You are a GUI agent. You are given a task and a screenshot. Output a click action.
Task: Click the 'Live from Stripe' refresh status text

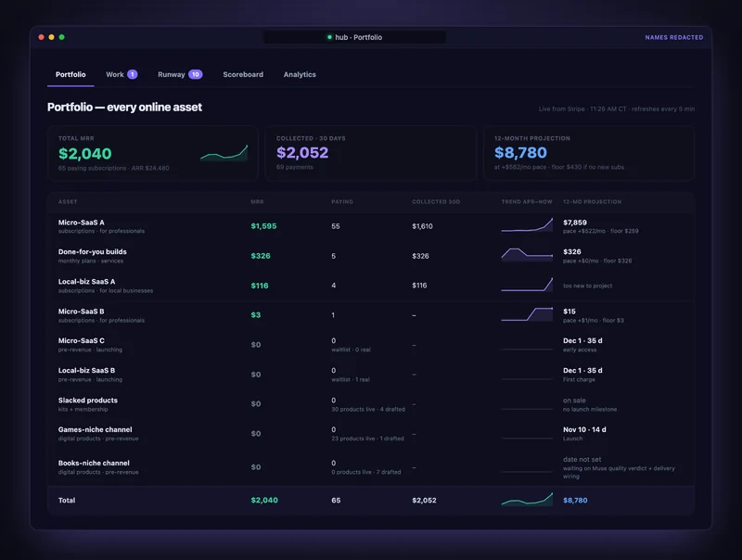[x=617, y=108]
